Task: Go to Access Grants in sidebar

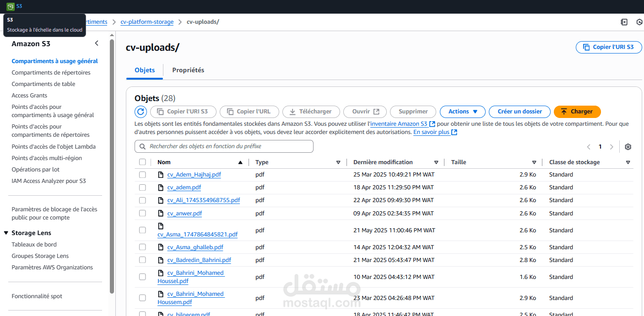Action: tap(29, 95)
